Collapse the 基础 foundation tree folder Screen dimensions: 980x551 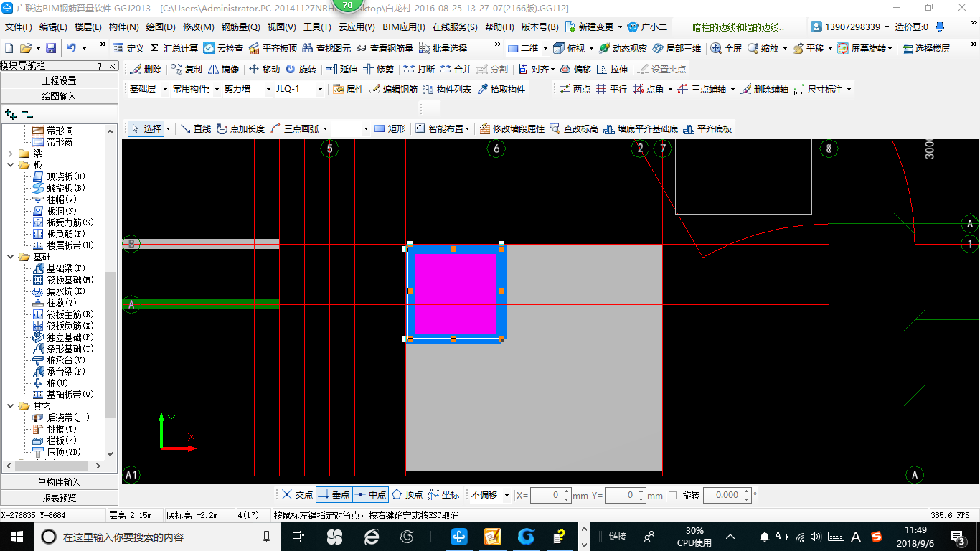click(10, 257)
